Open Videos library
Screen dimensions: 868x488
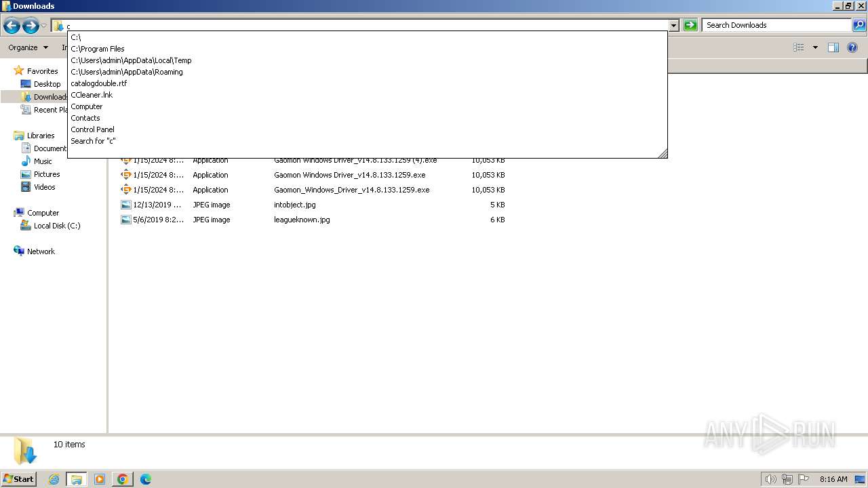point(45,187)
